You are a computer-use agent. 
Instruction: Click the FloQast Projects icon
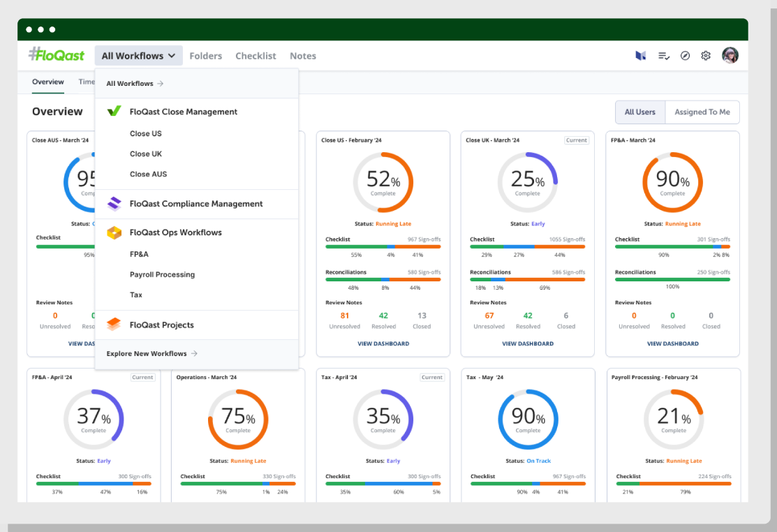point(114,325)
